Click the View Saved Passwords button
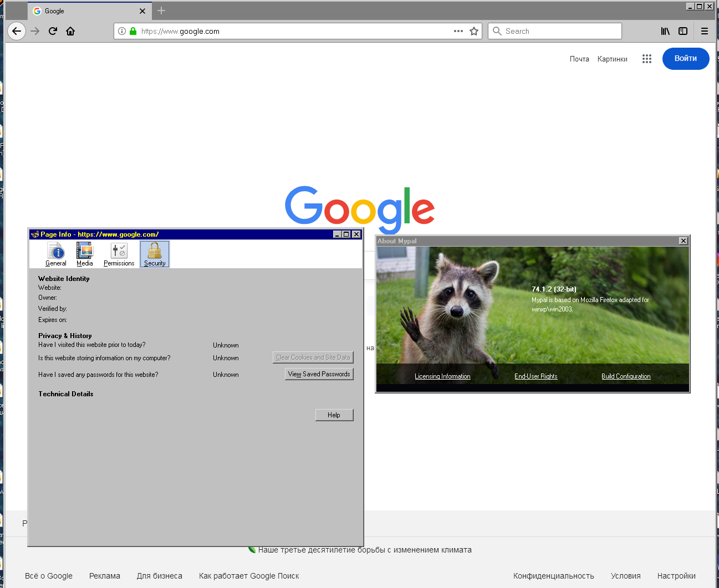Screen dimensions: 719x588 click(x=319, y=374)
